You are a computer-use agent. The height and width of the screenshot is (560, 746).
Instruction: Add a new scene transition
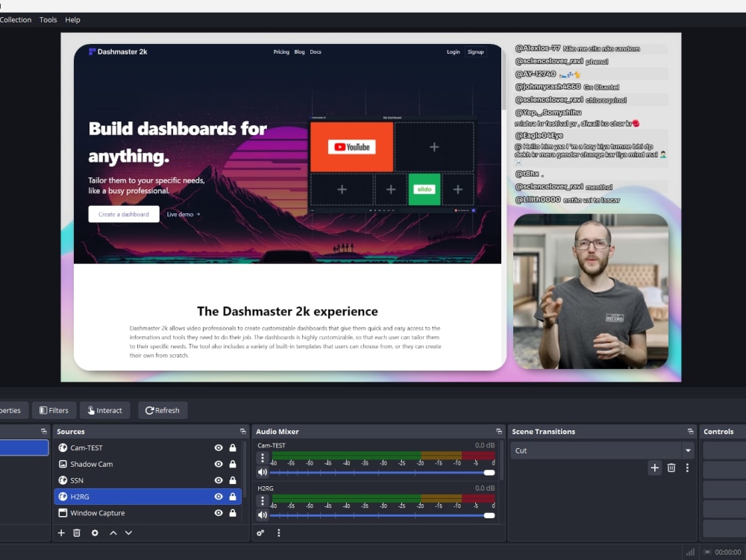click(655, 468)
